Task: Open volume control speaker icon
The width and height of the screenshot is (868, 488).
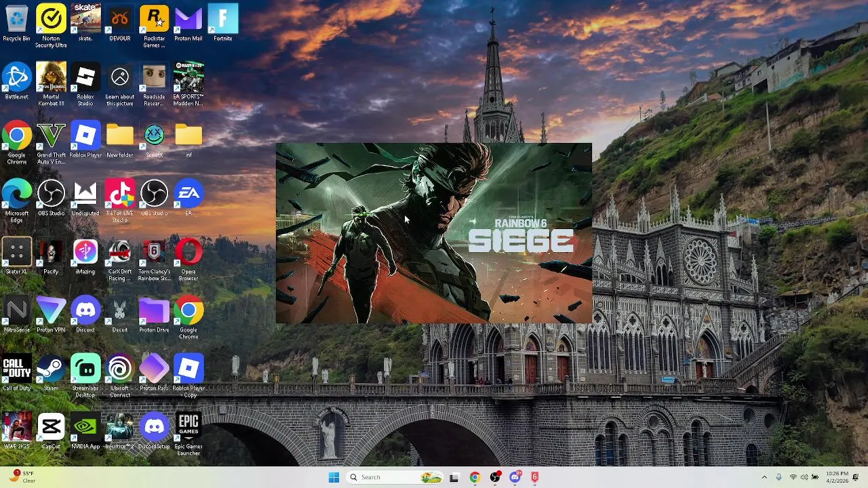Action: tap(804, 477)
